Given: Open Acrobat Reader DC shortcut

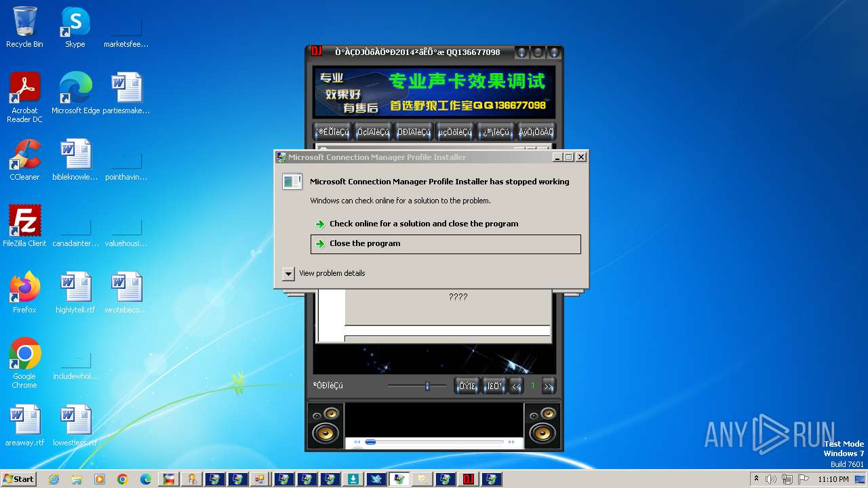Looking at the screenshot, I should point(24,98).
